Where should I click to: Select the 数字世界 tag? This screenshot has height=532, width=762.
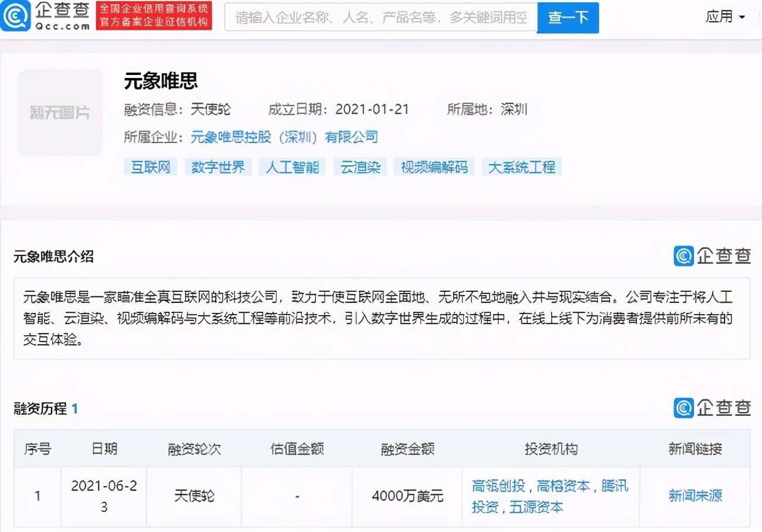pos(218,167)
